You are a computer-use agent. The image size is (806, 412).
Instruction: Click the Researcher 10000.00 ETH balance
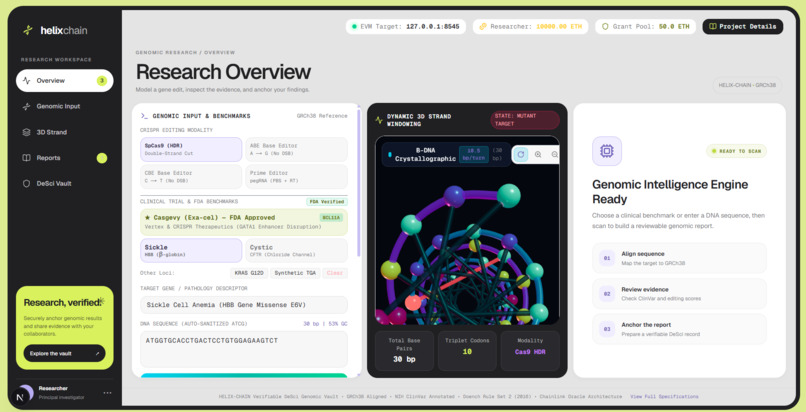(x=559, y=27)
